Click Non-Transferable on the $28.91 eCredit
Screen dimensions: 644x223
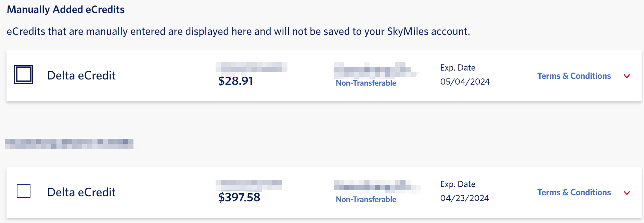[366, 83]
